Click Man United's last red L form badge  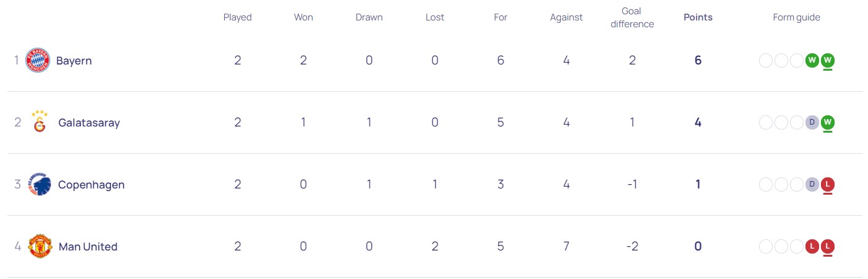click(x=828, y=247)
